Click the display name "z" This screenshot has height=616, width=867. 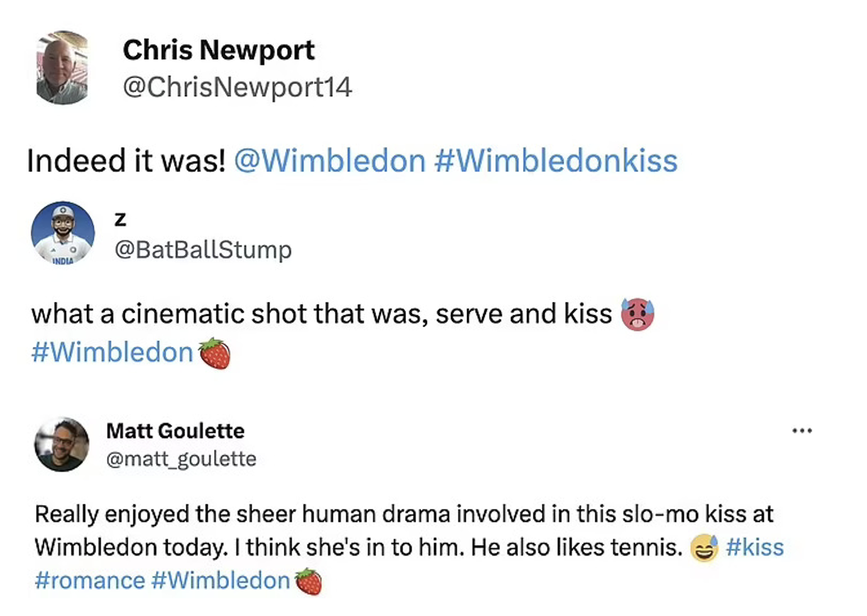coord(120,219)
